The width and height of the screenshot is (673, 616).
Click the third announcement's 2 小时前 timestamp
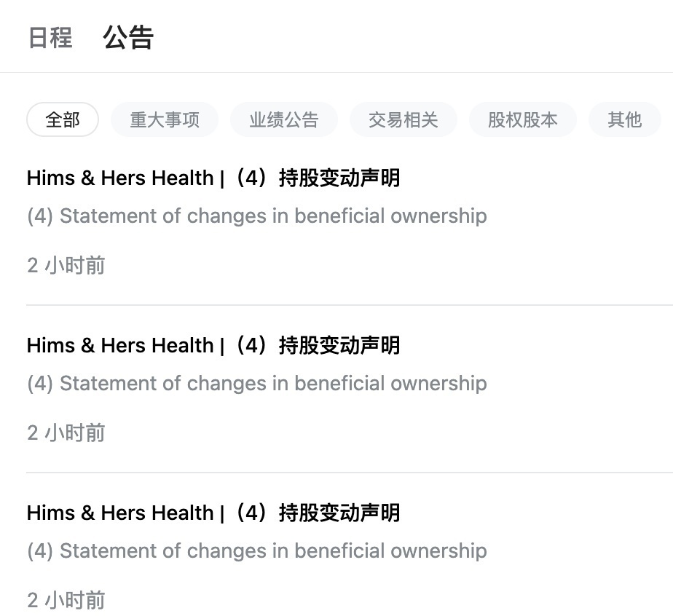click(x=66, y=601)
